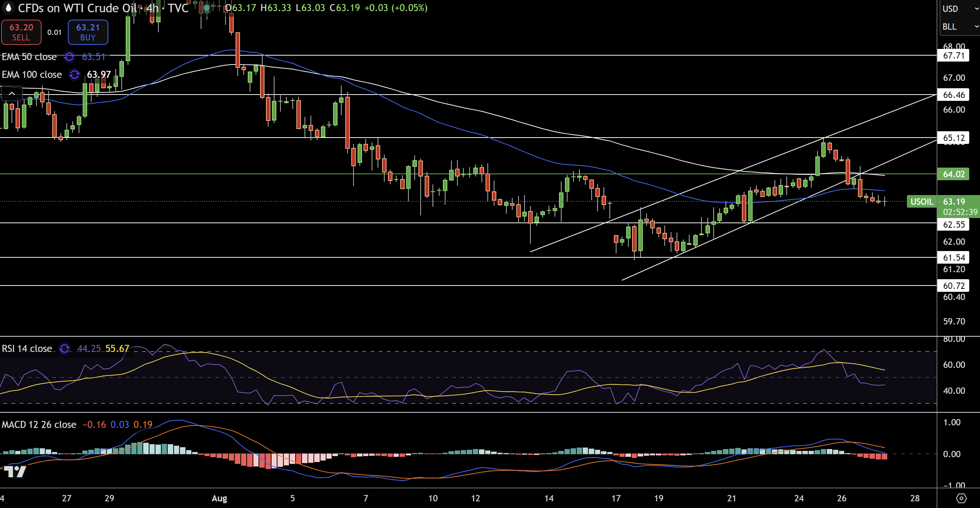Click the Aug label on the time axis
The width and height of the screenshot is (980, 508).
pos(219,498)
